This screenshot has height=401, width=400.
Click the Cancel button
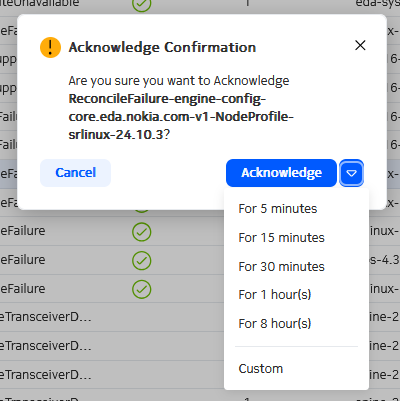click(x=75, y=173)
